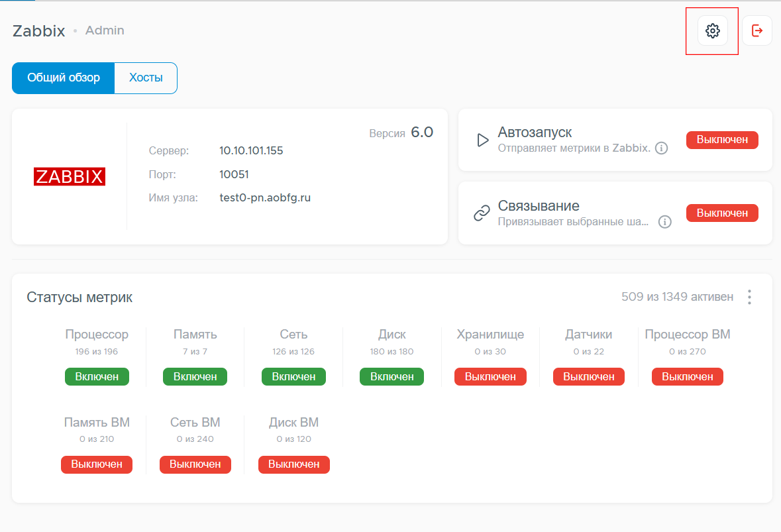Click 0 из 30 under Хранилище

490,352
